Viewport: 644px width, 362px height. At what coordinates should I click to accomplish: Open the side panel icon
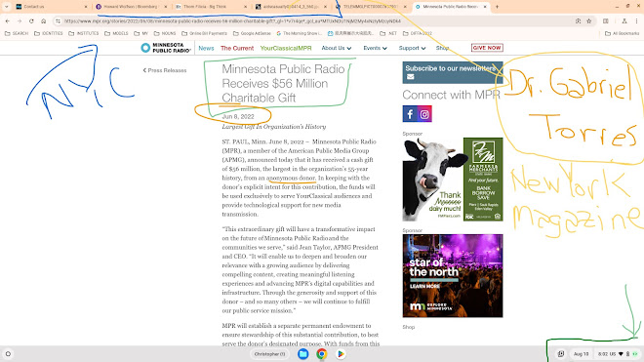point(606,20)
